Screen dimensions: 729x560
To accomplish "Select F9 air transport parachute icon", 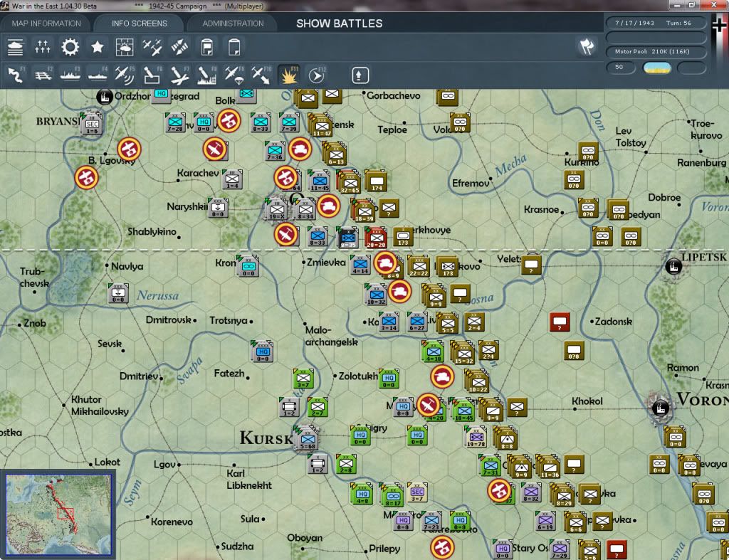I will pyautogui.click(x=234, y=75).
